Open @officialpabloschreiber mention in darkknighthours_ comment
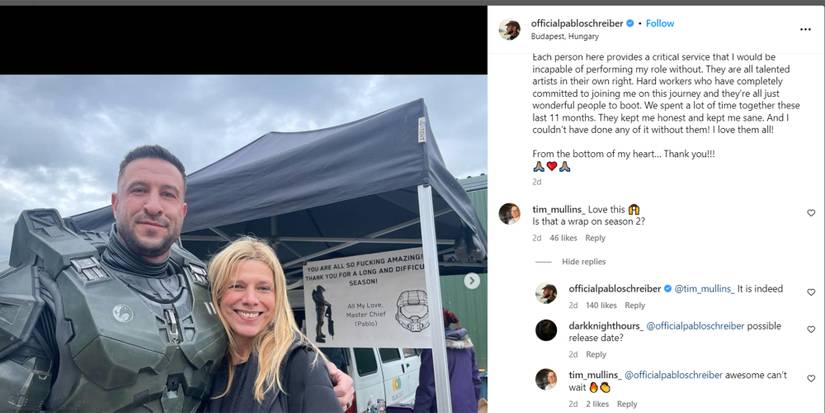 [695, 326]
